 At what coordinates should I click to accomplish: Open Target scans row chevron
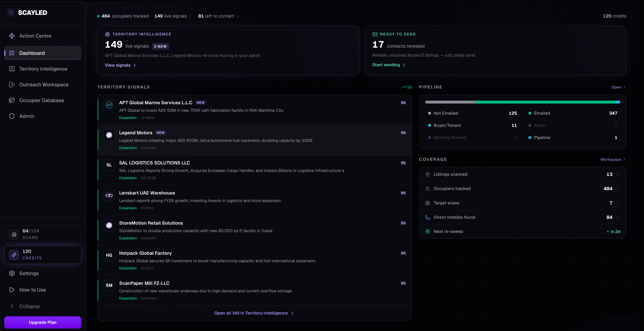(x=618, y=203)
